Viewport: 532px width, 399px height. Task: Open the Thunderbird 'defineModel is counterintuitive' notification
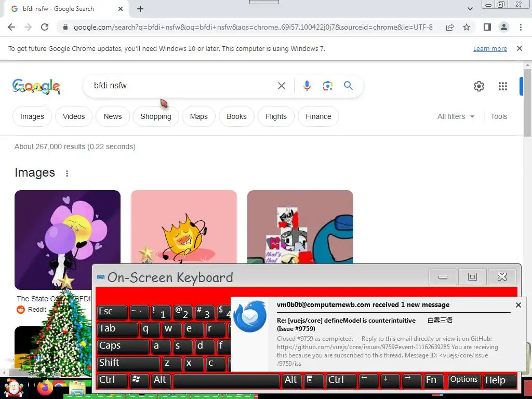379,334
